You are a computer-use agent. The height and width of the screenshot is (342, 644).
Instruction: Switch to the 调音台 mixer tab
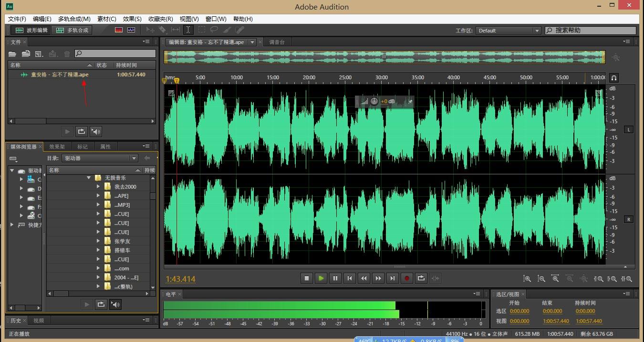tap(277, 42)
